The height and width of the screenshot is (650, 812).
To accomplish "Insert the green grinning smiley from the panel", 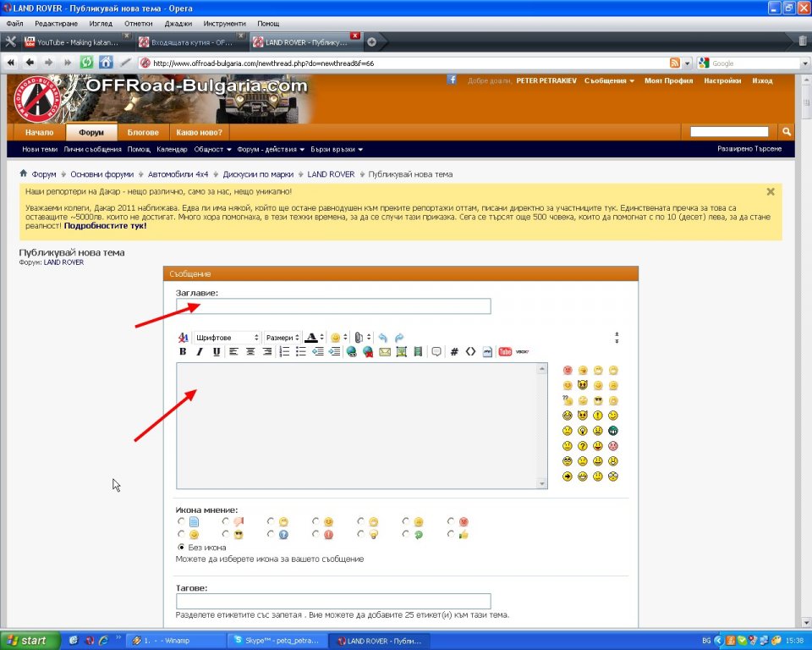I will click(613, 430).
